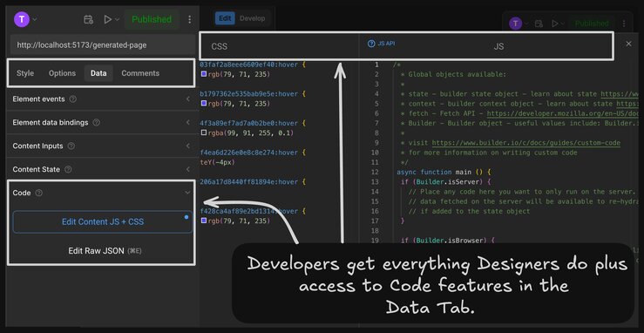Select the Edit mode toggle
Screen dimensions: 644x333
click(225, 18)
